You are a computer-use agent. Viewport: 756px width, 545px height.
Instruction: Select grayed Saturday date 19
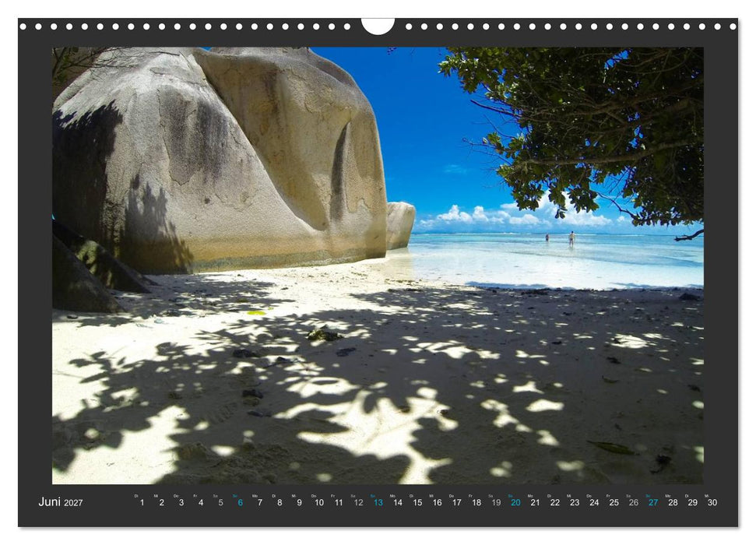pyautogui.click(x=496, y=502)
